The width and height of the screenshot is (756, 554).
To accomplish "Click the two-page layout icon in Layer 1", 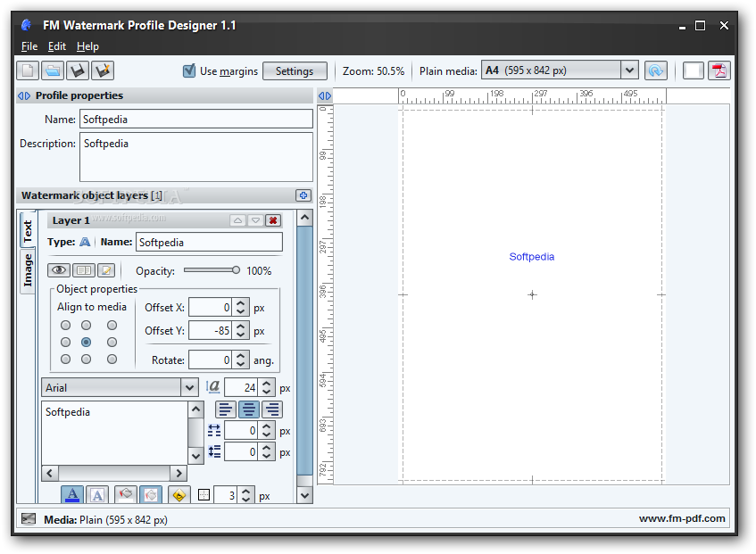I will tap(84, 270).
